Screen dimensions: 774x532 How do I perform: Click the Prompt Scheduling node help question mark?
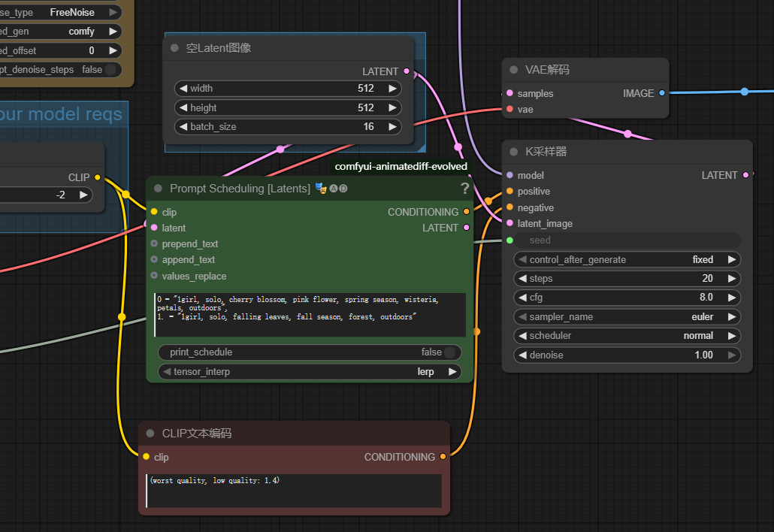(x=464, y=189)
